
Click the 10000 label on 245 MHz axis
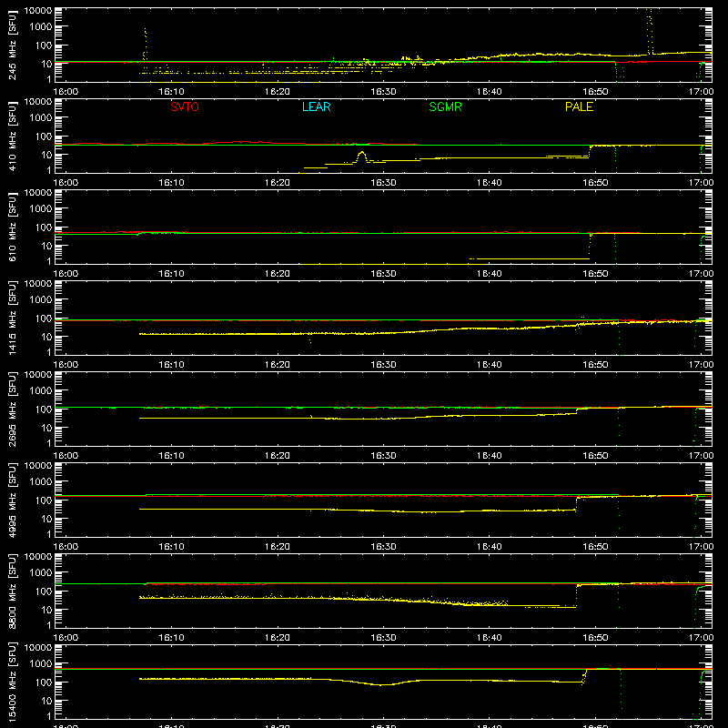[x=38, y=11]
